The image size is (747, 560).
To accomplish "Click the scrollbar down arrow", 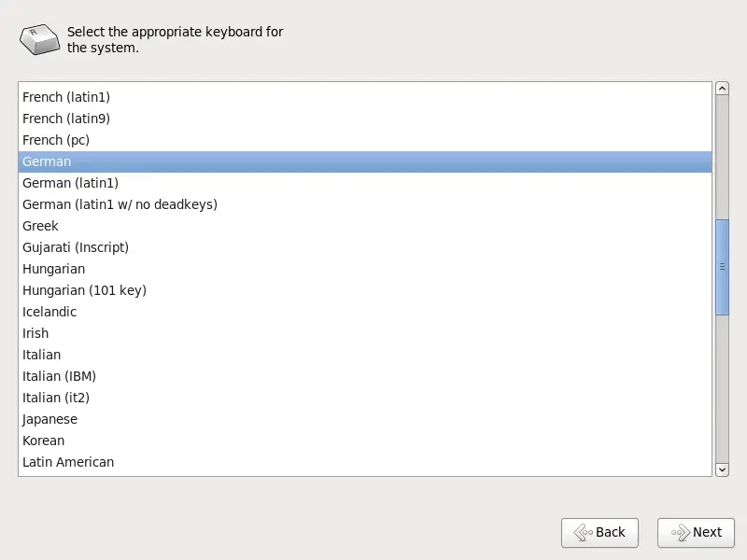I will (722, 469).
